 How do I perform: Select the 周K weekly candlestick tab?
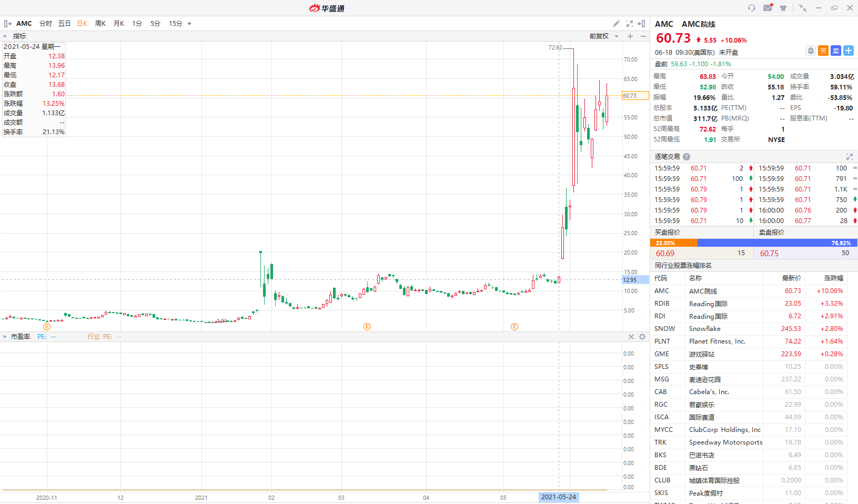[100, 24]
